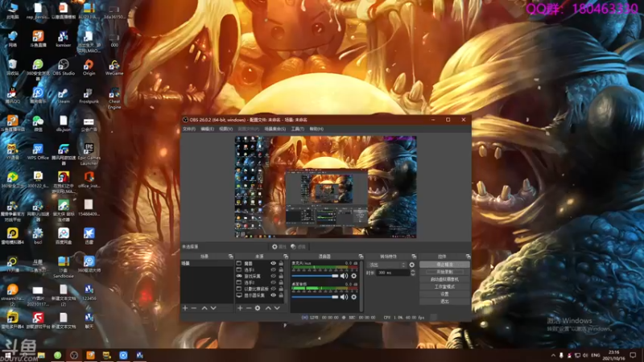Open OBS Studio desktop shortcut
The width and height of the screenshot is (644, 362).
tap(64, 68)
